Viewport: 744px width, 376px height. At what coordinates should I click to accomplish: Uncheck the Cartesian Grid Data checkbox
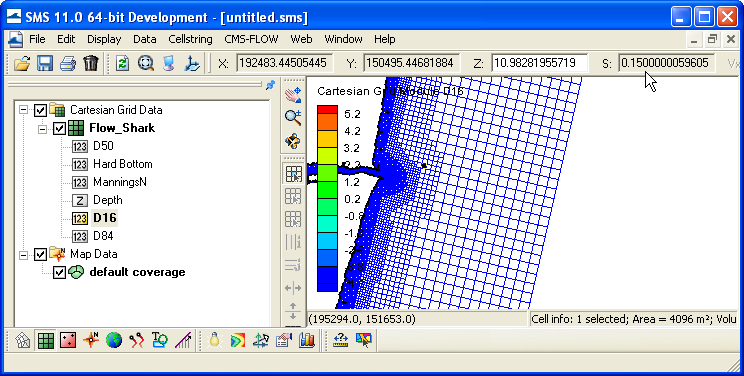[x=40, y=110]
